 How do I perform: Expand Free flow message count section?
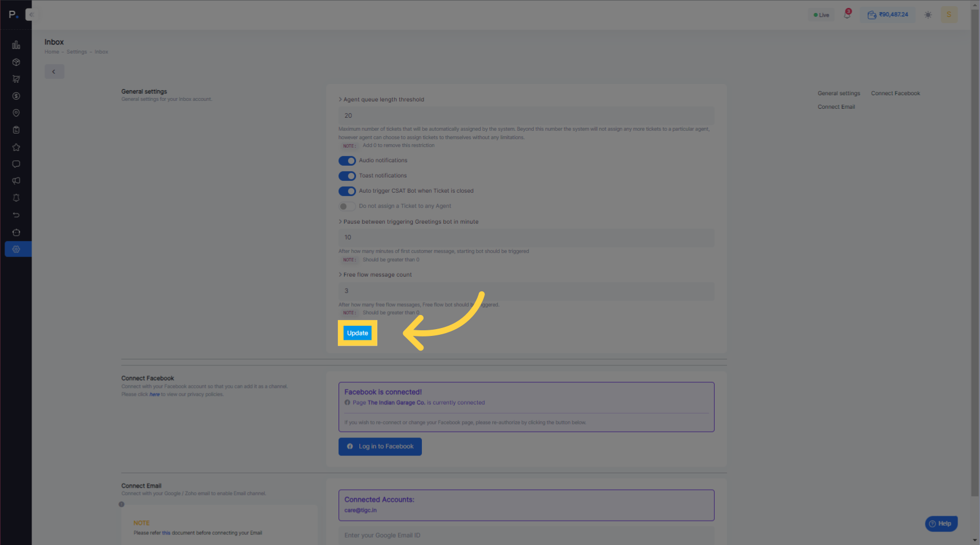click(x=375, y=274)
